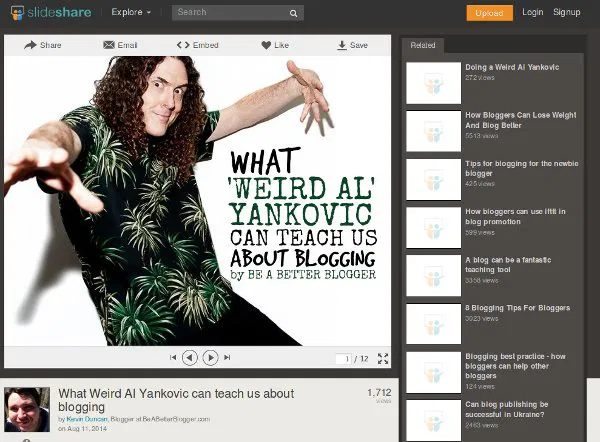The height and width of the screenshot is (442, 600).
Task: Open the Login link
Action: (533, 13)
